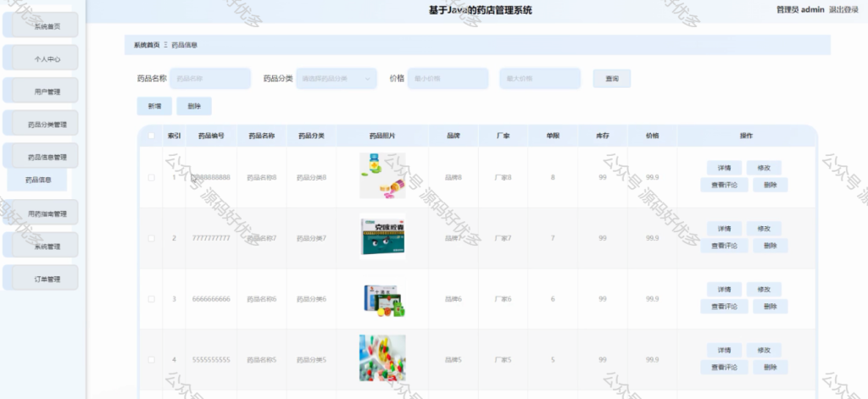The width and height of the screenshot is (868, 399).
Task: Click 删除 button in 药品名称8 row
Action: tap(770, 185)
